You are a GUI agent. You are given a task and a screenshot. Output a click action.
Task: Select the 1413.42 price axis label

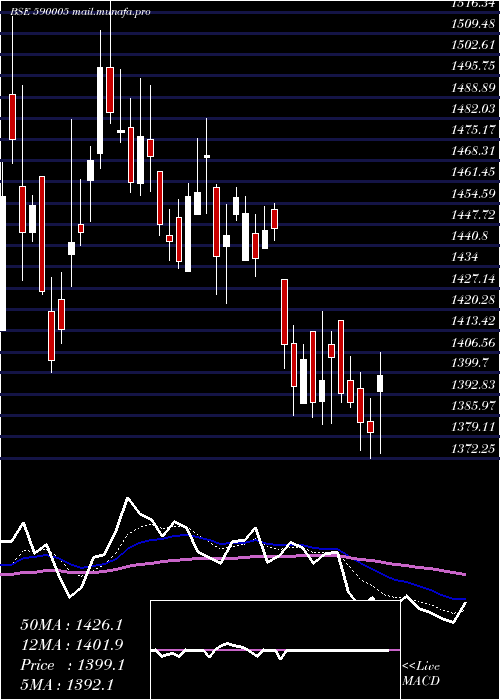[473, 321]
